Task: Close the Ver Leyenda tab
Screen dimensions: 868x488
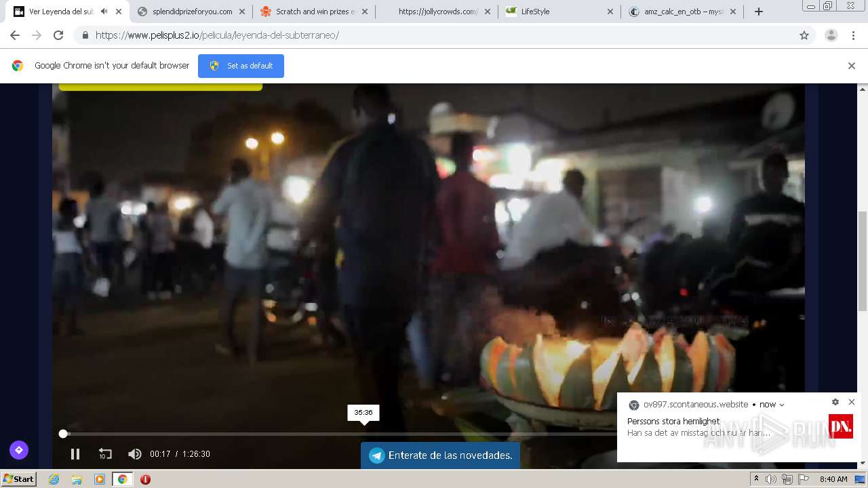Action: pyautogui.click(x=119, y=12)
